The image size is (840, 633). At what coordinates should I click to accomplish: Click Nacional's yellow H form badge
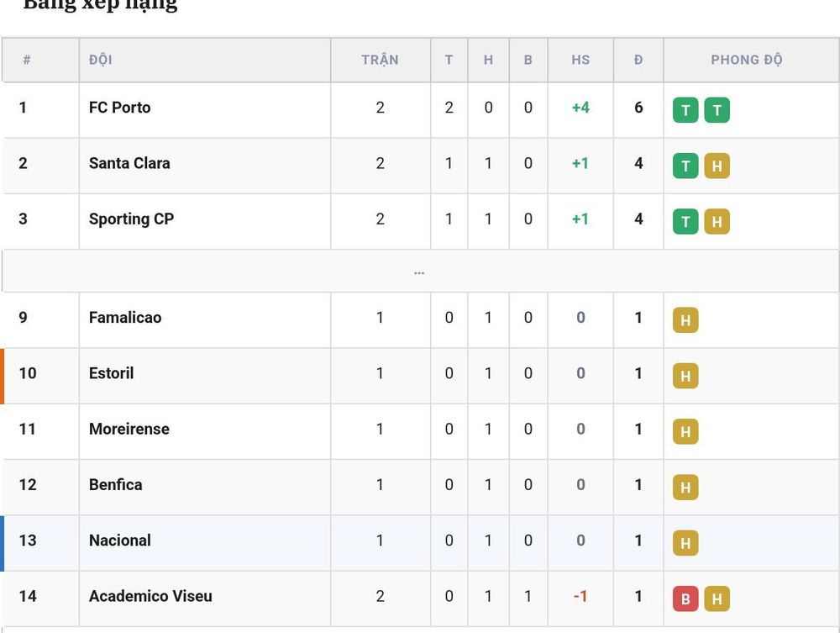[685, 543]
